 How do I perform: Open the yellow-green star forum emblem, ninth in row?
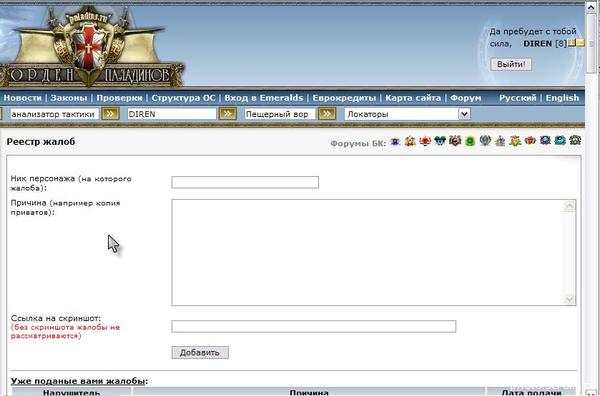(515, 141)
